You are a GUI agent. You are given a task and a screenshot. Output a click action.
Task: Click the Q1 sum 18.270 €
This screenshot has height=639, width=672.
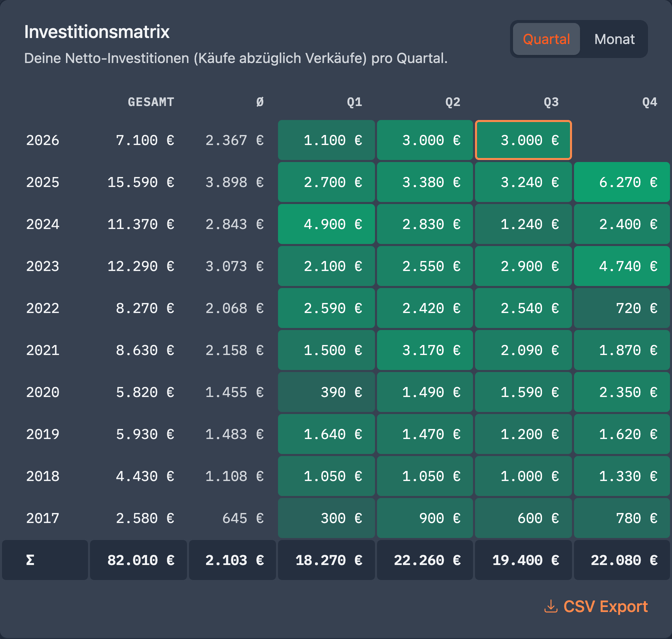pyautogui.click(x=326, y=560)
